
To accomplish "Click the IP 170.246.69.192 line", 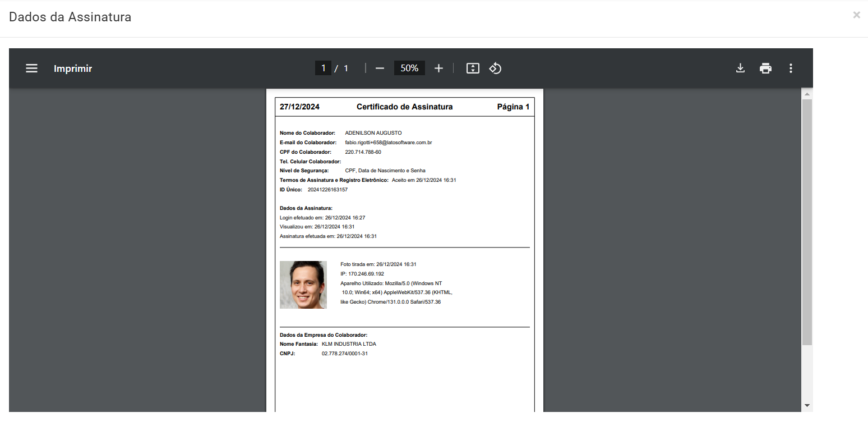I will click(362, 274).
